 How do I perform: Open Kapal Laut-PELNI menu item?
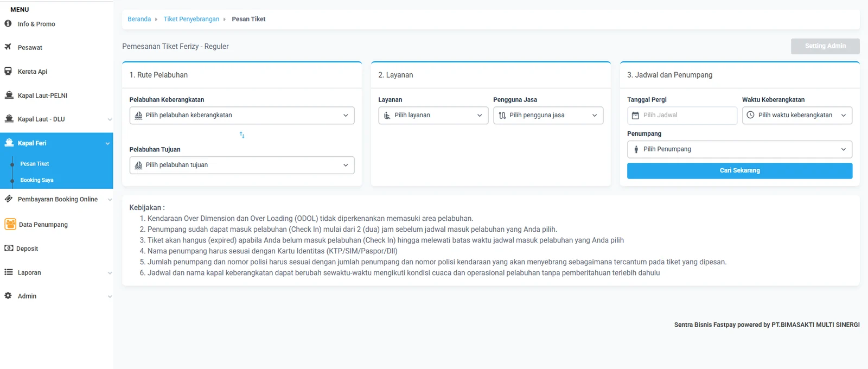tap(56, 95)
